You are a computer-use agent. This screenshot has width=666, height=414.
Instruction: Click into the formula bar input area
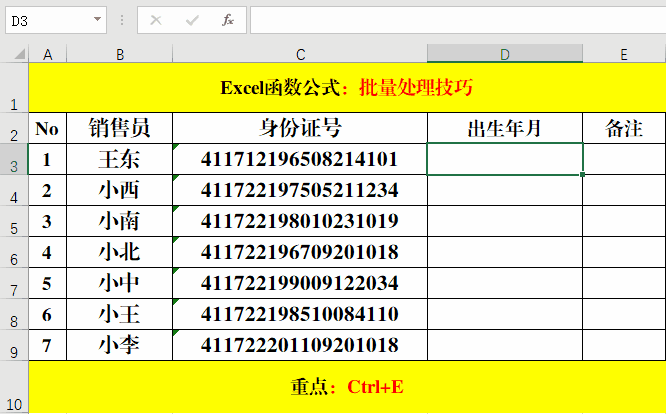coord(458,20)
